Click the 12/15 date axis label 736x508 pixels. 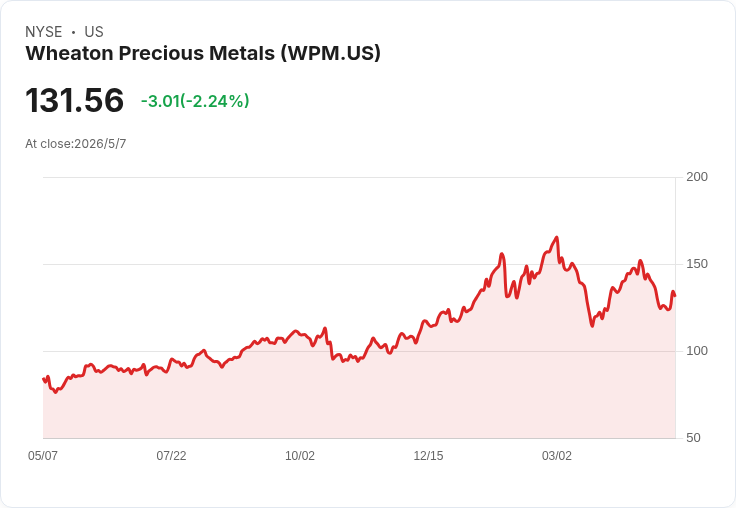[428, 455]
